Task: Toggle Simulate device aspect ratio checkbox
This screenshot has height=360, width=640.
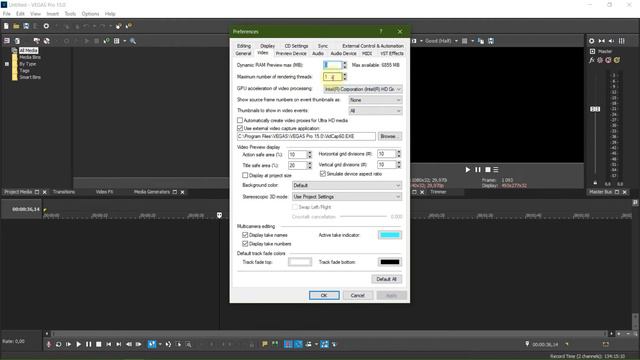Action: click(322, 174)
